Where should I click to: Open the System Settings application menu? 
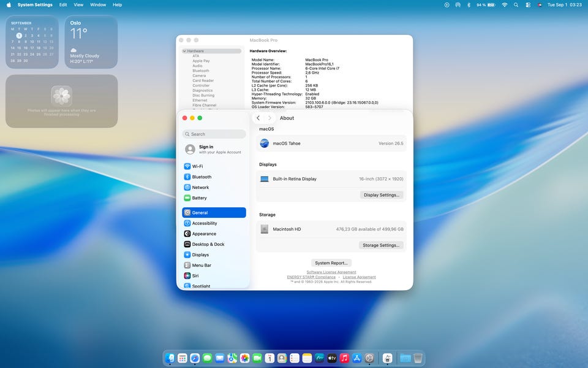[35, 5]
